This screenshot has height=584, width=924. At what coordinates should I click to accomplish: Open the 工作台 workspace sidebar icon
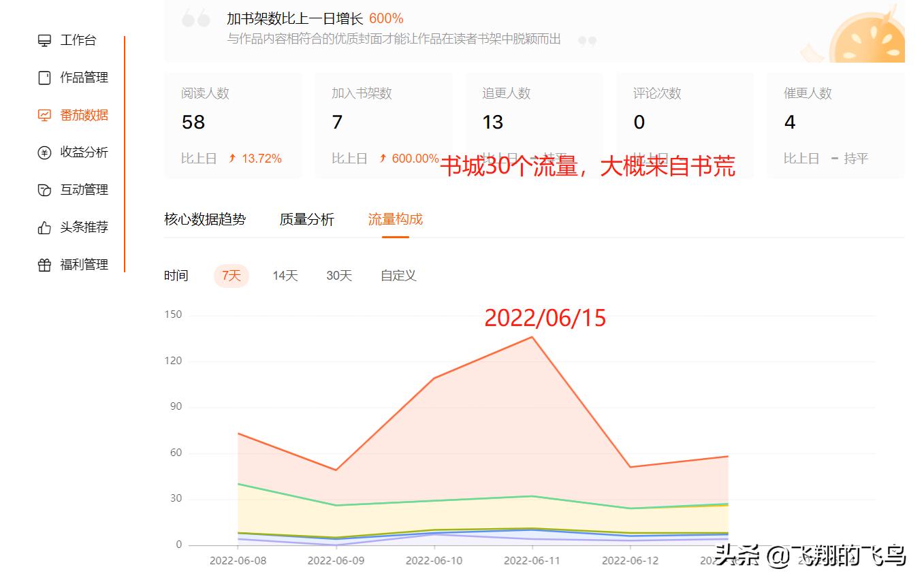click(x=44, y=39)
